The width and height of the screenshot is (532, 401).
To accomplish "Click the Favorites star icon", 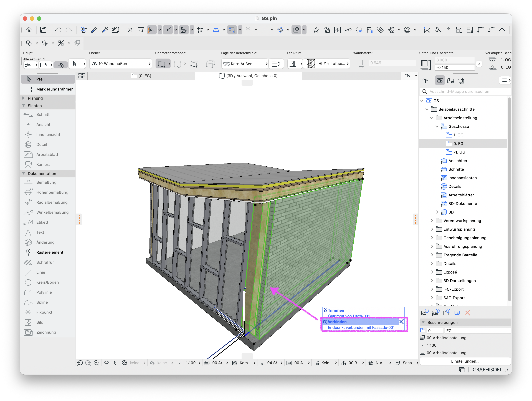I will click(x=316, y=30).
